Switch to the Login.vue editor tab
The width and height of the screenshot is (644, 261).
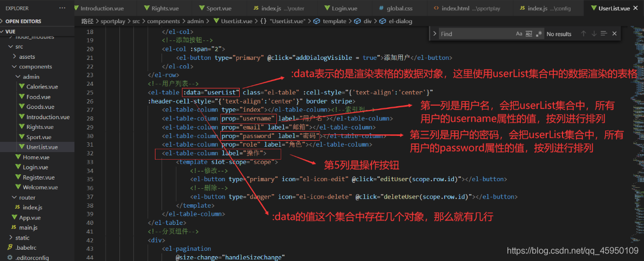(345, 8)
